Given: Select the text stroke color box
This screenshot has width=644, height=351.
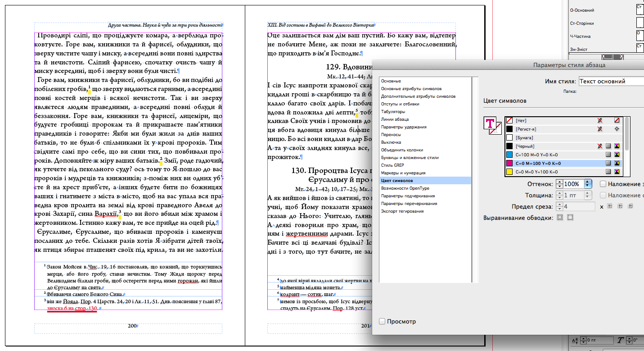Looking at the screenshot, I should 496,130.
